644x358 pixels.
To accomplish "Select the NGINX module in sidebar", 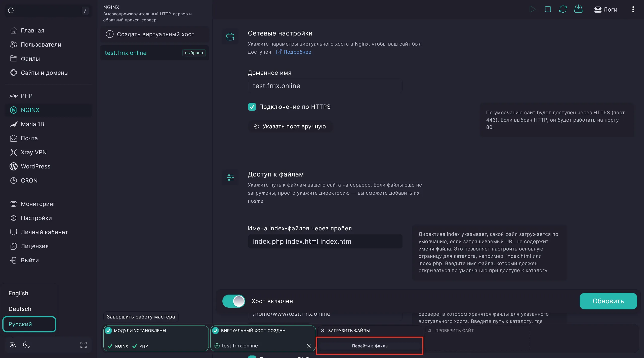I will (49, 110).
